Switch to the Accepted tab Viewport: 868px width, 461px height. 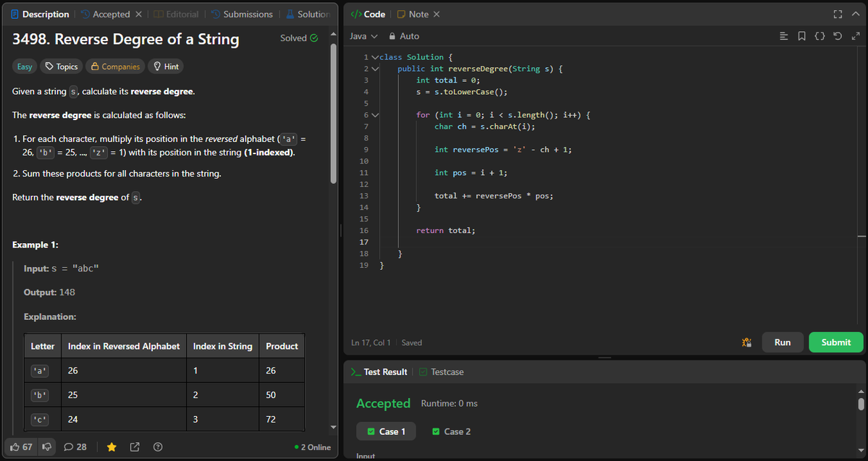pyautogui.click(x=105, y=14)
